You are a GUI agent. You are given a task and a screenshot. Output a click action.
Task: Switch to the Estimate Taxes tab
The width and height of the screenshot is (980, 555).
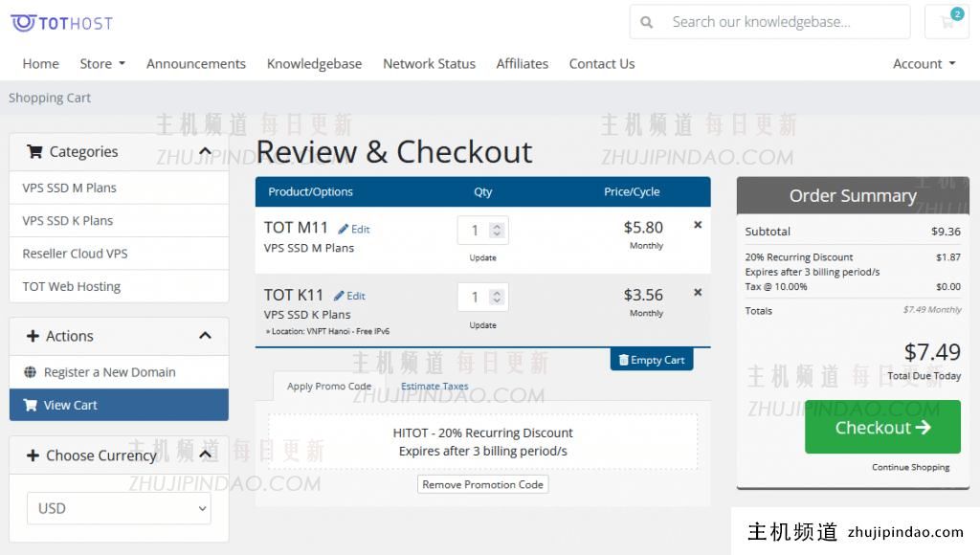coord(434,387)
